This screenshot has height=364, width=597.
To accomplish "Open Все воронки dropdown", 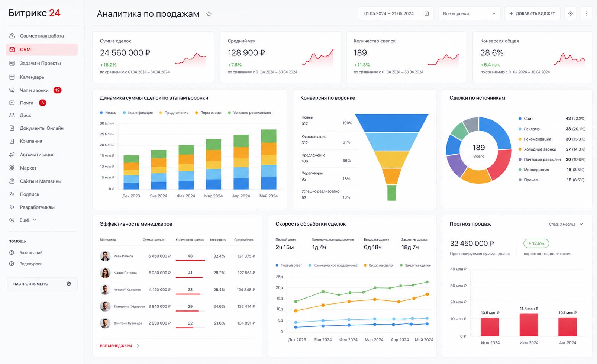I will (469, 13).
